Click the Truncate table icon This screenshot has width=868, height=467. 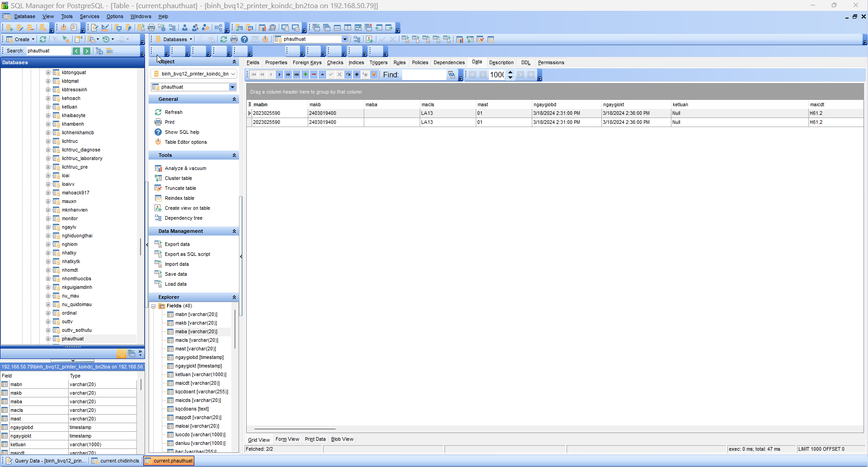[x=158, y=188]
